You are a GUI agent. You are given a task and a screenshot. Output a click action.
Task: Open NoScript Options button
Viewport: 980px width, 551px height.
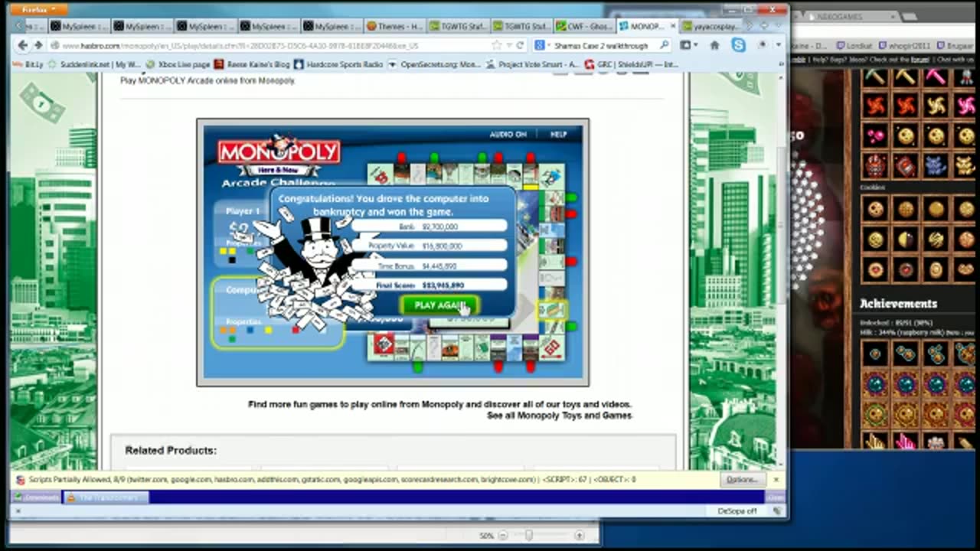point(741,479)
